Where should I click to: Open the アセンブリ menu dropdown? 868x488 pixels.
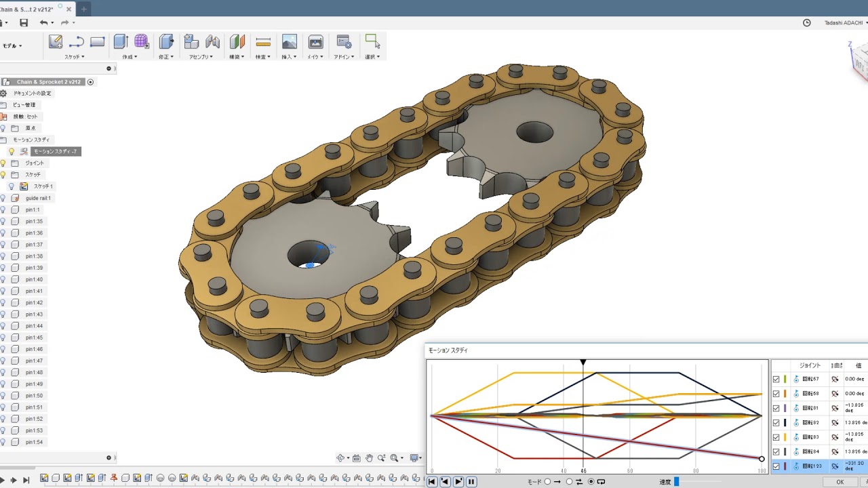point(201,57)
